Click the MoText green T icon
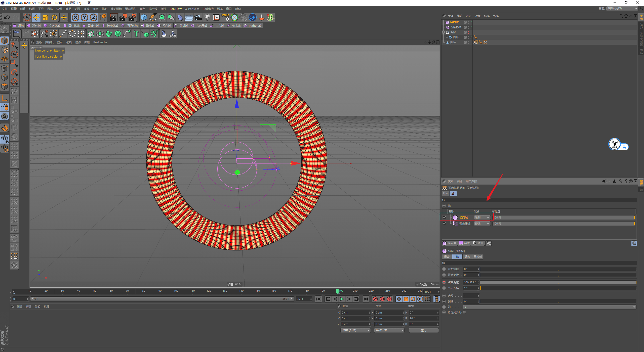644x352 pixels. pyautogui.click(x=136, y=34)
